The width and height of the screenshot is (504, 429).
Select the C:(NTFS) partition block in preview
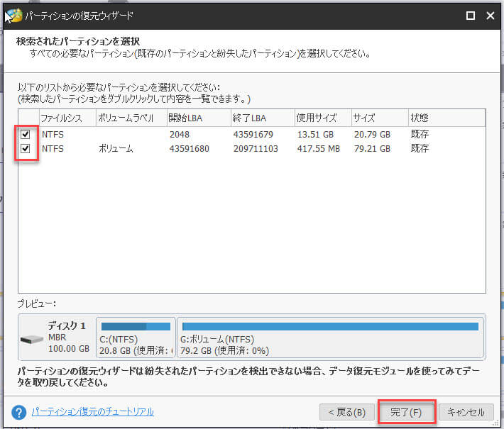pos(136,338)
